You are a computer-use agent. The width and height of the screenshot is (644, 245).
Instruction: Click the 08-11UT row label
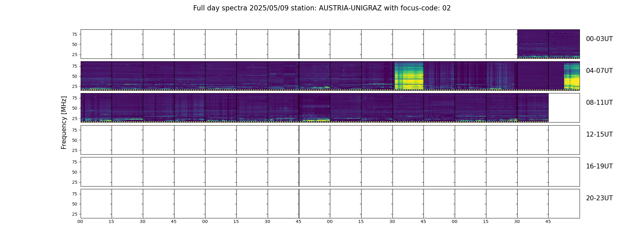click(599, 103)
